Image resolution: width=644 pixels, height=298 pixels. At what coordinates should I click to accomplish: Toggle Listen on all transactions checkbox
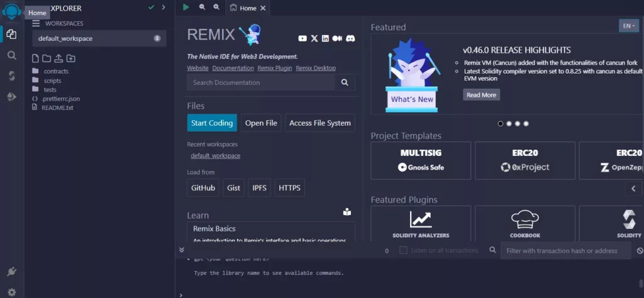point(403,250)
